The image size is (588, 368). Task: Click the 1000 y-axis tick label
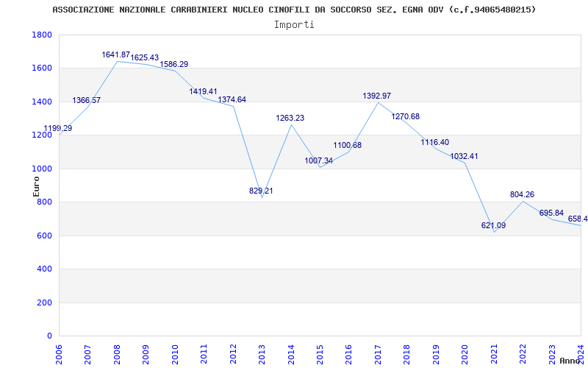(x=42, y=169)
